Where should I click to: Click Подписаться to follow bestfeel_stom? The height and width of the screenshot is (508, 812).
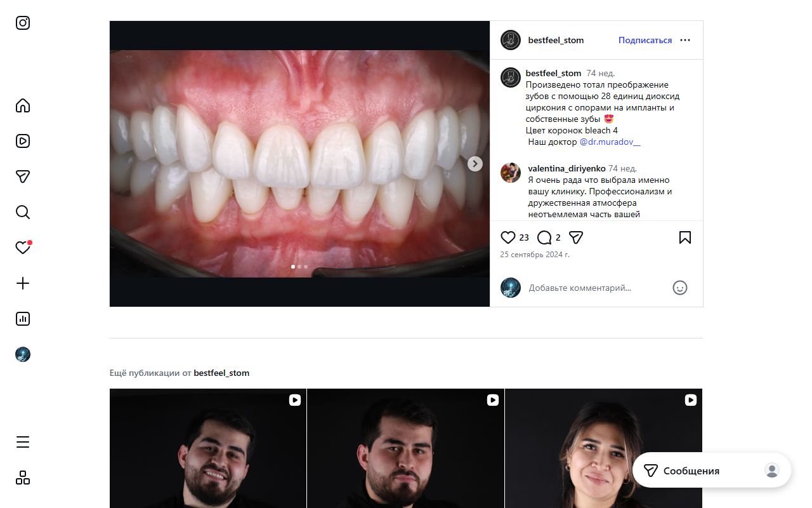click(x=645, y=40)
